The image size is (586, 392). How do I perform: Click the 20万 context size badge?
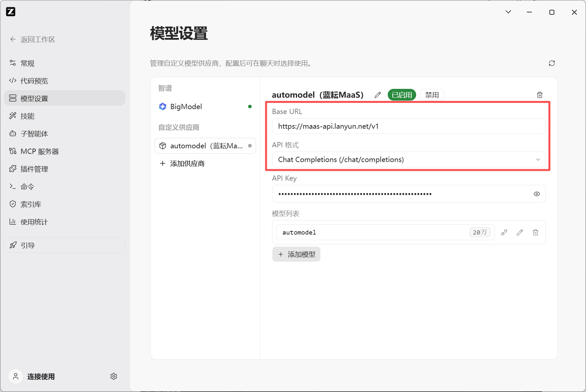[x=480, y=232]
